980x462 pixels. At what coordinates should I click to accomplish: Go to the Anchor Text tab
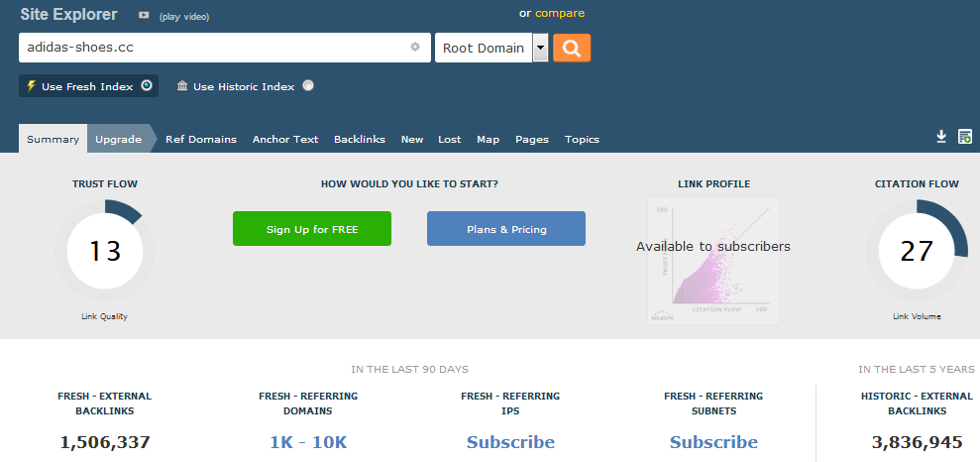285,140
